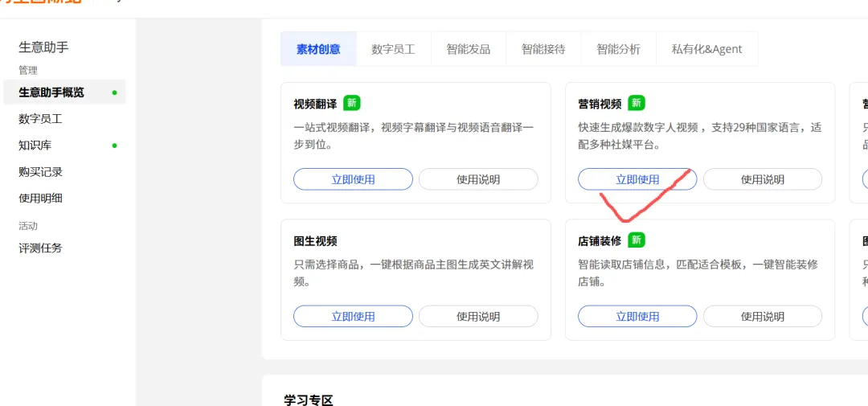Click the 生意助手 sidebar heading

(43, 47)
